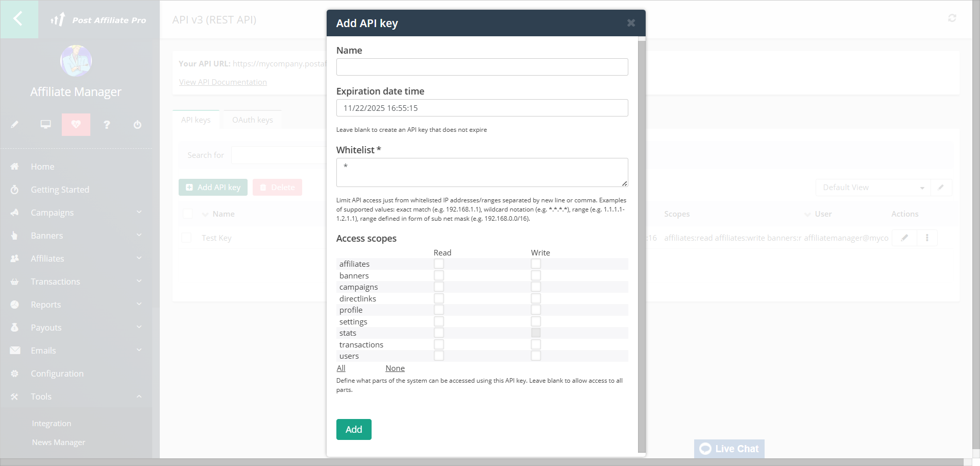Click the back arrow icon in sidebar header
The height and width of the screenshot is (466, 980).
coord(18,19)
